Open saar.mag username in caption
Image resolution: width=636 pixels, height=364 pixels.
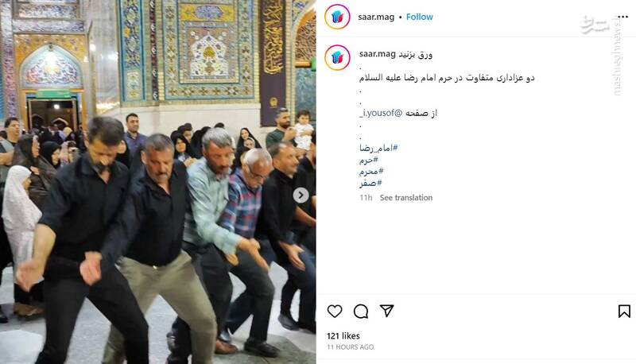[x=377, y=54]
